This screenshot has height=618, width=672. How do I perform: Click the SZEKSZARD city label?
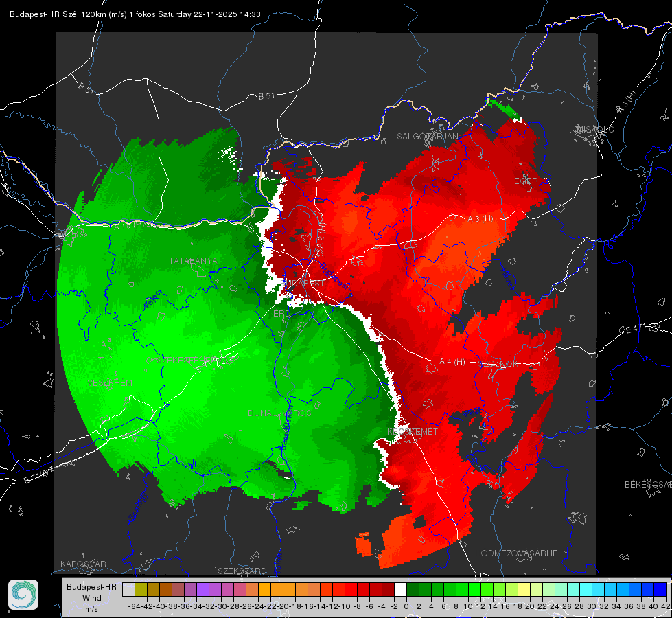[x=242, y=571]
